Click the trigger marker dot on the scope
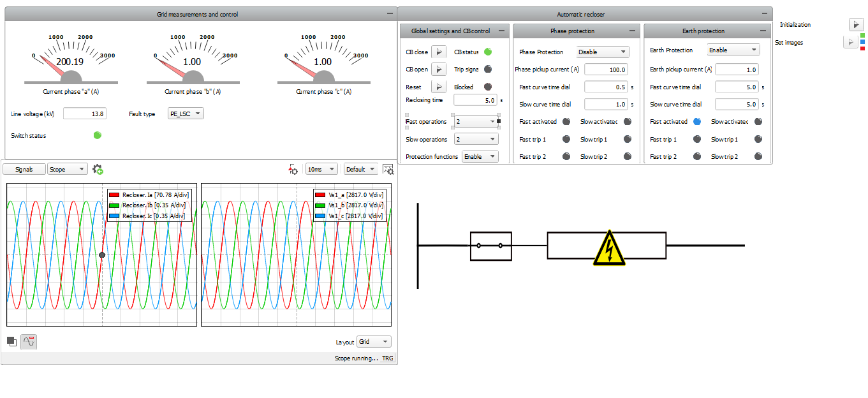This screenshot has height=398, width=868. click(x=102, y=255)
